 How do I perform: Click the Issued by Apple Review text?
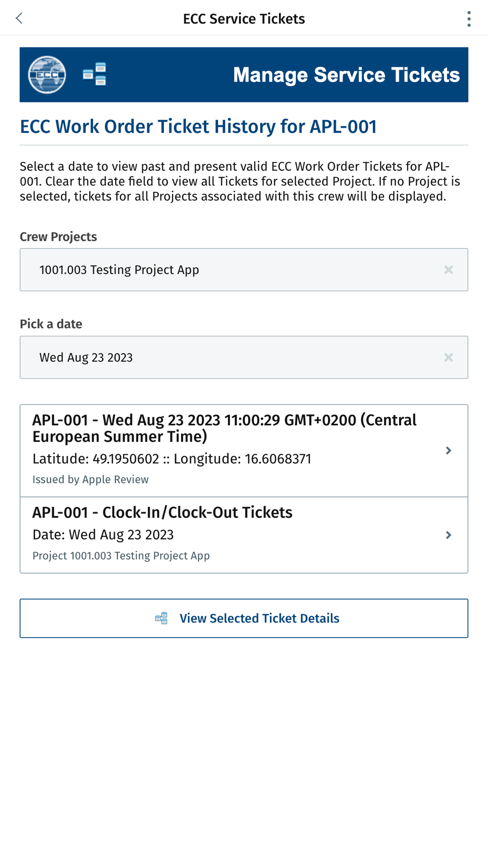tap(91, 479)
